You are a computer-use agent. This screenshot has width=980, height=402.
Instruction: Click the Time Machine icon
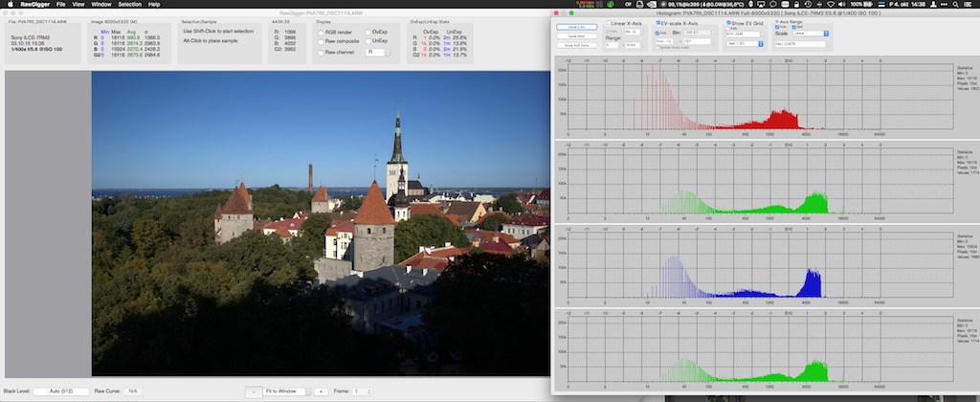pos(808,4)
